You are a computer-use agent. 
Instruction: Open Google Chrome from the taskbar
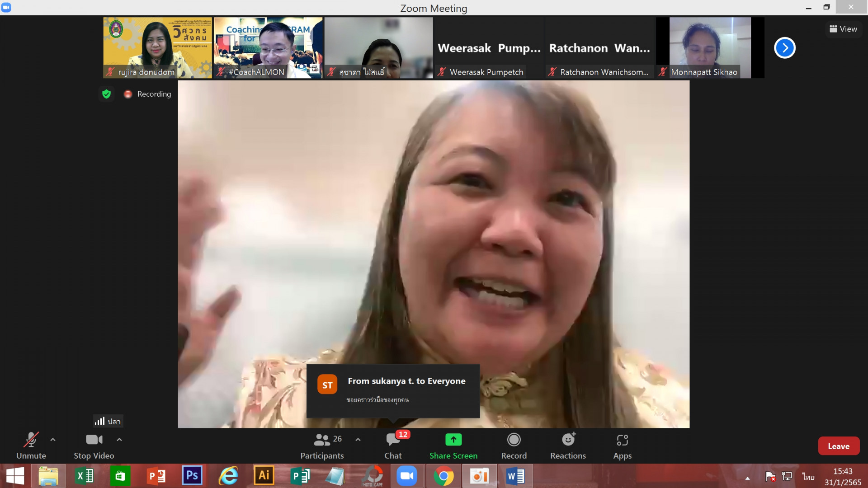click(443, 476)
